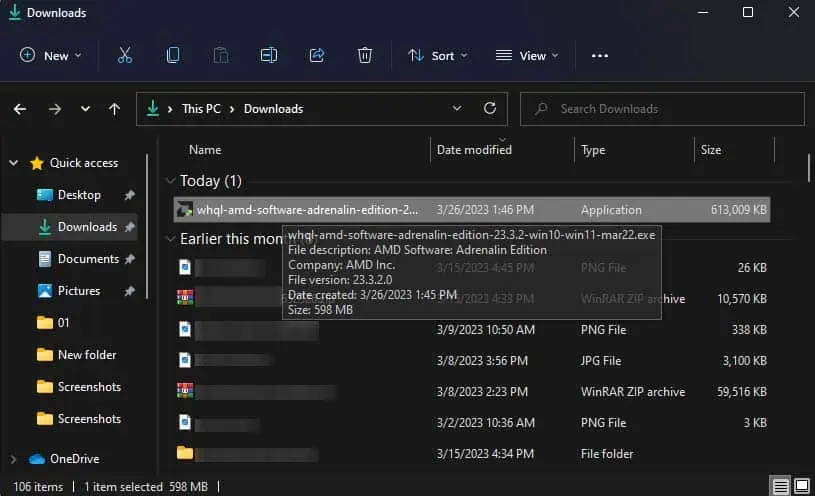
Task: Click the Search Downloads field
Action: [x=662, y=109]
